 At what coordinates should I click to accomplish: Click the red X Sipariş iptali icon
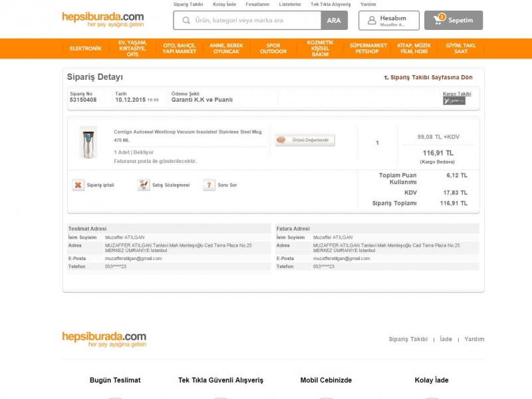tap(78, 185)
